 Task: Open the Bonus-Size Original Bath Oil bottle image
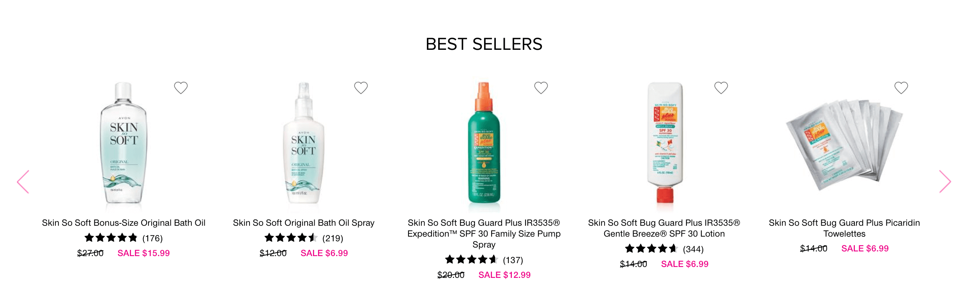[x=124, y=143]
